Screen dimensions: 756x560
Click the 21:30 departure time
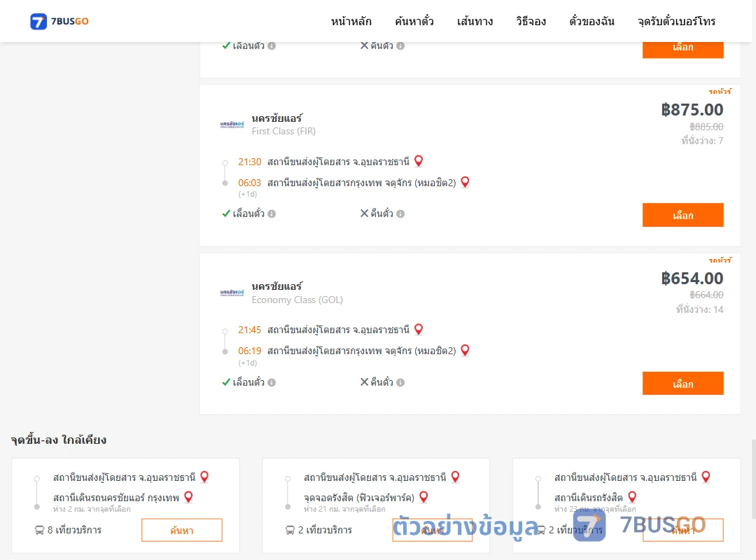tap(249, 162)
